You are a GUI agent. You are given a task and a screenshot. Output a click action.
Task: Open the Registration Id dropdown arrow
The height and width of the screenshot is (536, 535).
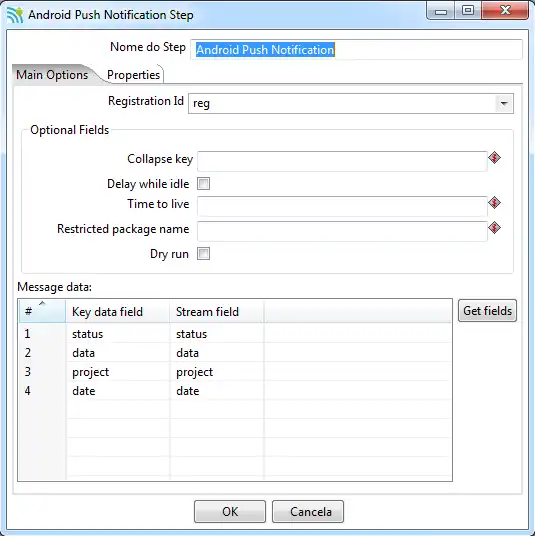pos(504,103)
